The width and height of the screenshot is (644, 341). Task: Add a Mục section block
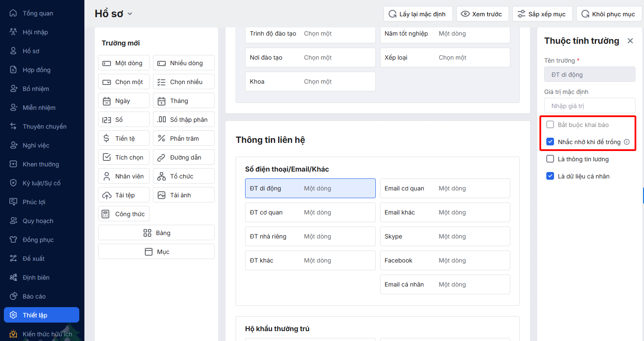[156, 252]
